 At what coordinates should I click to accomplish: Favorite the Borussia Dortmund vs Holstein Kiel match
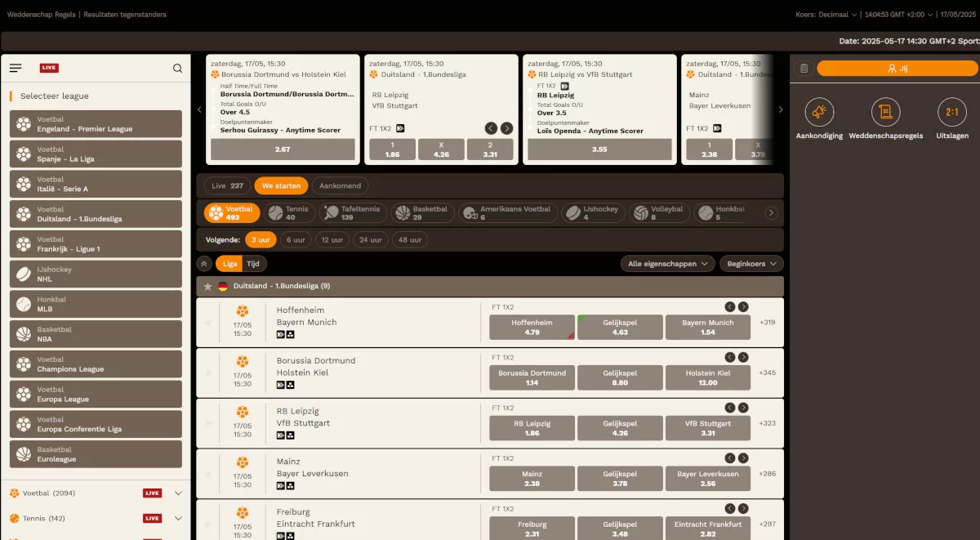pyautogui.click(x=207, y=373)
